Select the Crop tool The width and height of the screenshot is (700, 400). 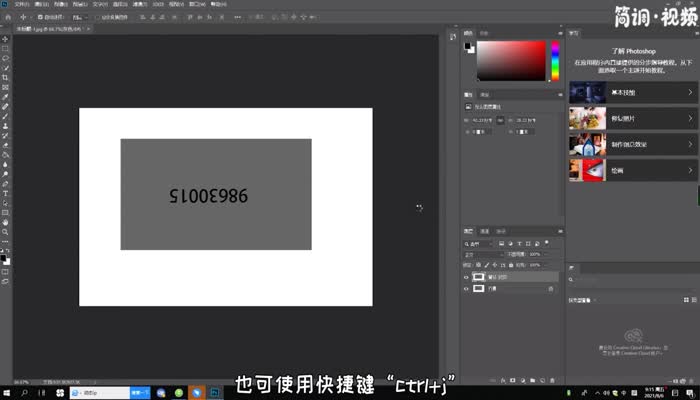pos(5,77)
